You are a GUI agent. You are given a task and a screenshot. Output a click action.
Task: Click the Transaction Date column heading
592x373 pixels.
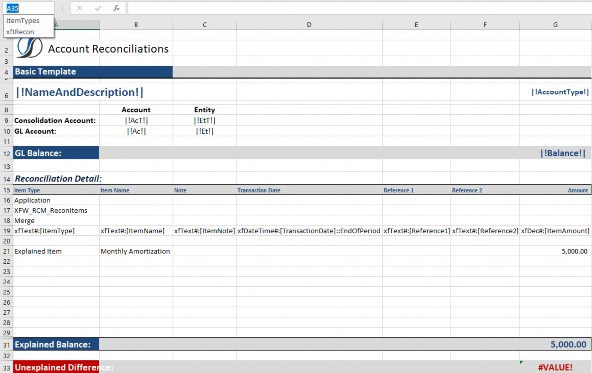259,190
